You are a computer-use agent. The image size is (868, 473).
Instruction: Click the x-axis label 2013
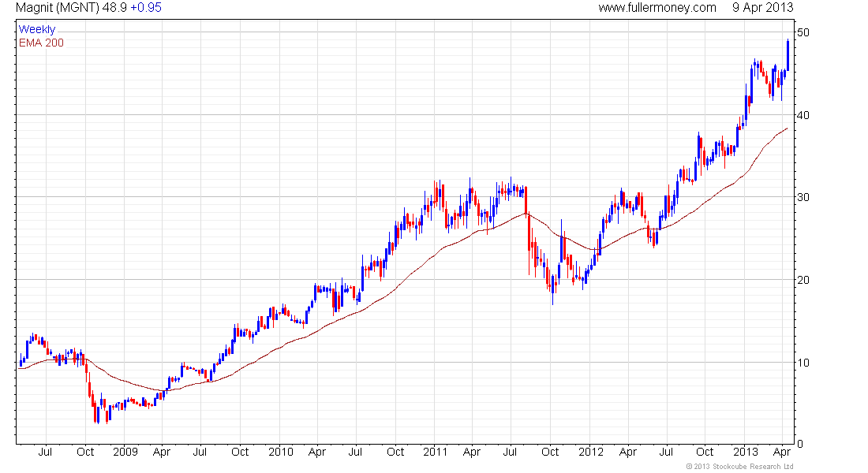746,452
